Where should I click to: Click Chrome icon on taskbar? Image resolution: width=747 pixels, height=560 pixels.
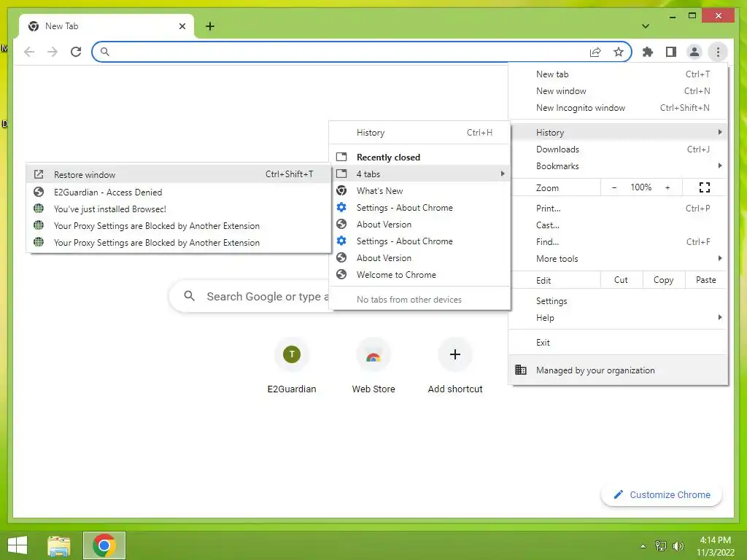[x=104, y=545]
